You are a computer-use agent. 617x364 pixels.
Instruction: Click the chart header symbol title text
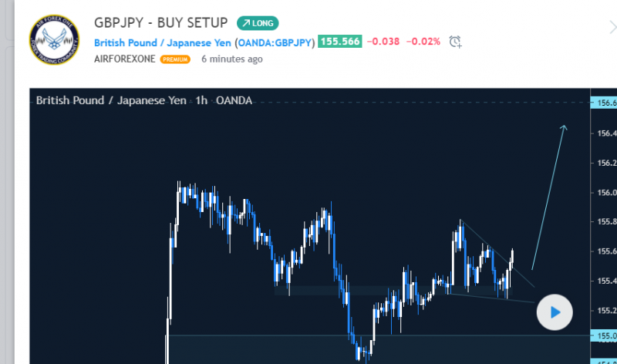tap(143, 100)
